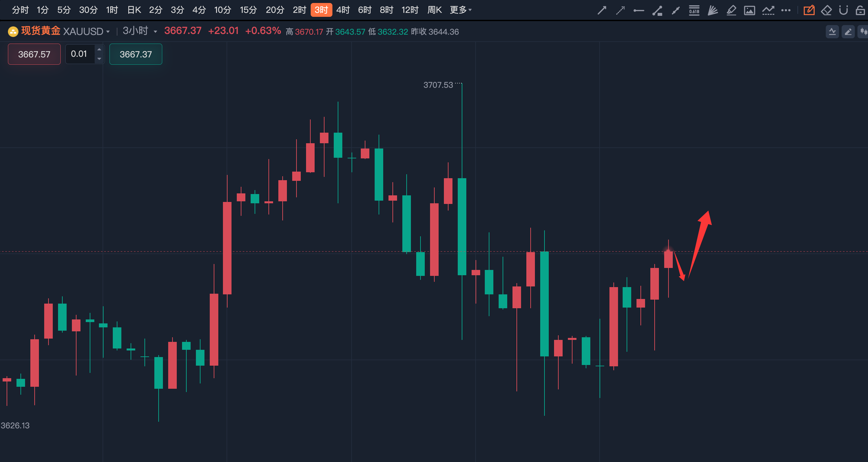
Task: Open the 更多 timeframe dropdown
Action: point(460,10)
